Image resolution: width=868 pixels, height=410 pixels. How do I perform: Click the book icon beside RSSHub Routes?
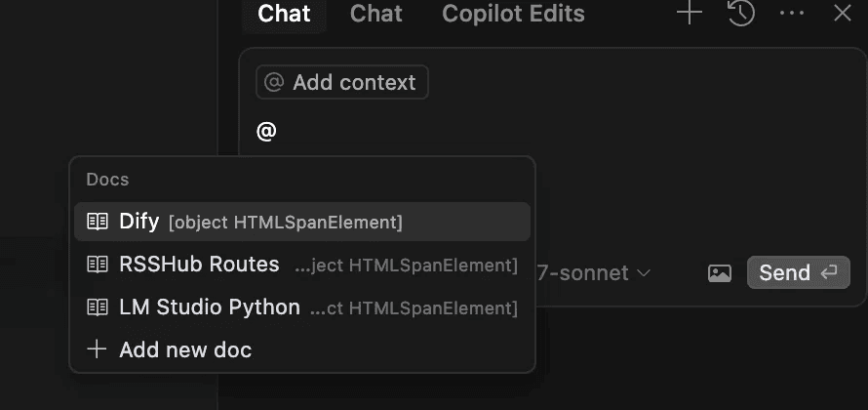coord(98,265)
